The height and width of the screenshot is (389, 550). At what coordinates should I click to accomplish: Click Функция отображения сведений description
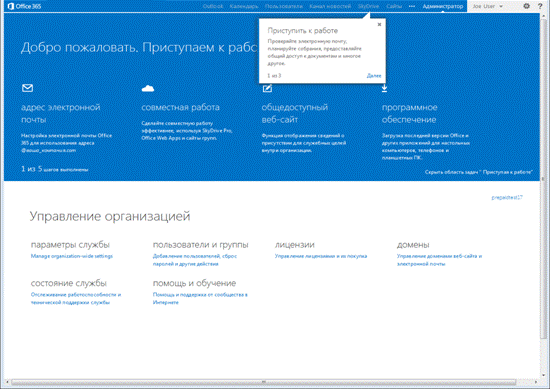click(304, 143)
